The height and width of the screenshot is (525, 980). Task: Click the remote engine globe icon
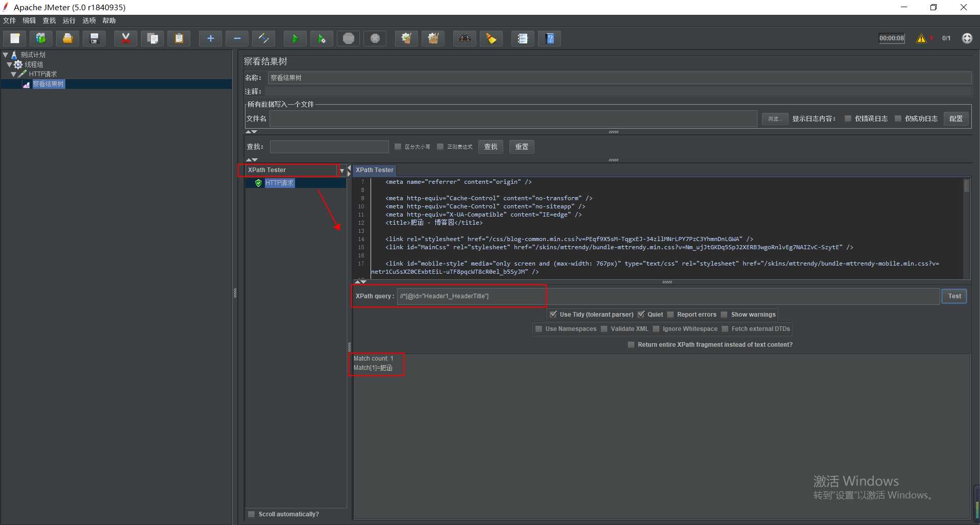pyautogui.click(x=967, y=38)
